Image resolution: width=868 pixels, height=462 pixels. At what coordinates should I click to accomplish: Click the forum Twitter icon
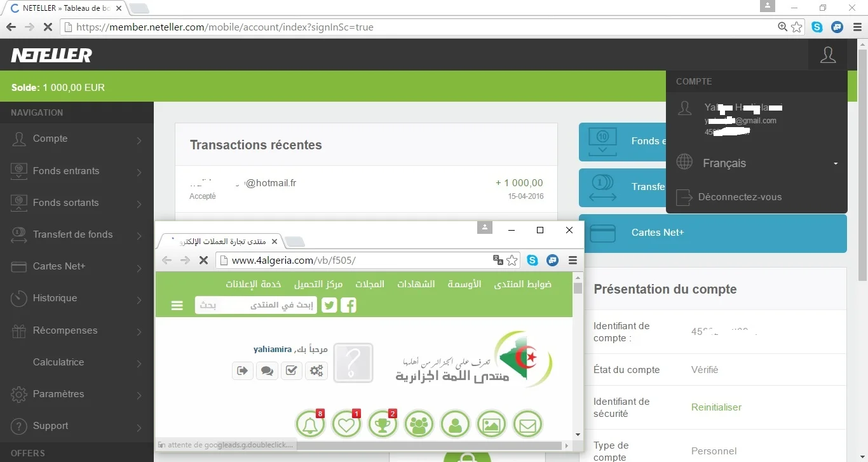coord(329,306)
